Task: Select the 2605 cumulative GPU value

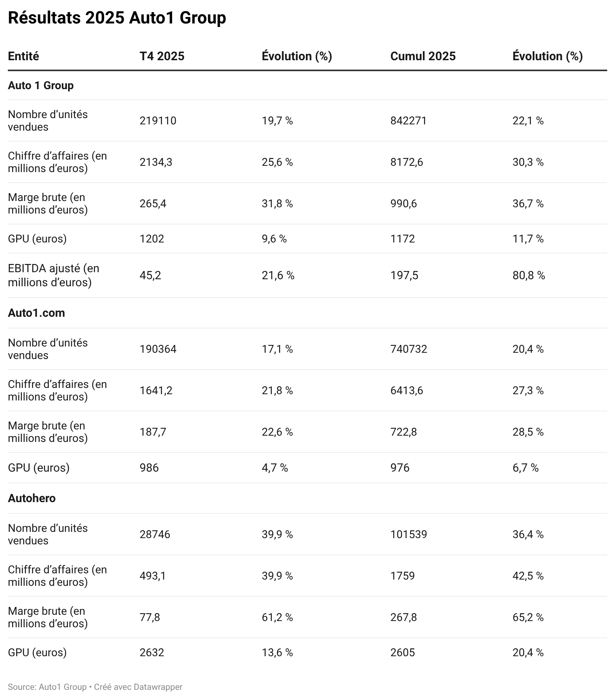Action: point(403,652)
